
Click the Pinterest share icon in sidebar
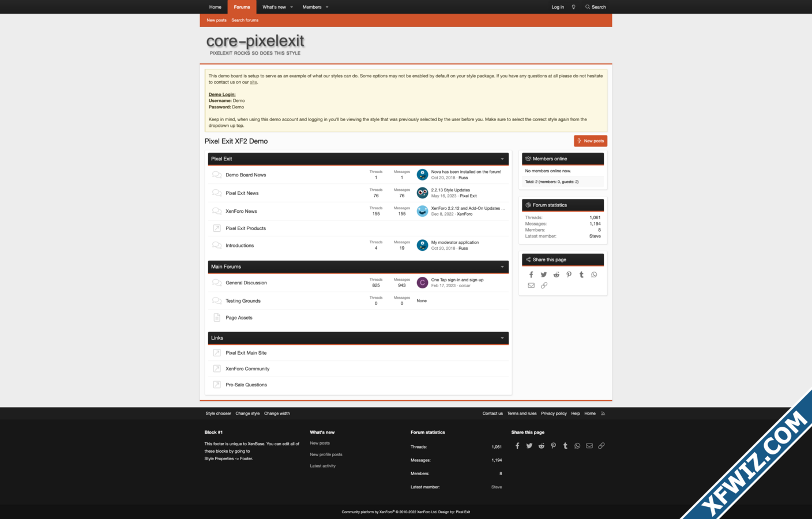point(569,274)
